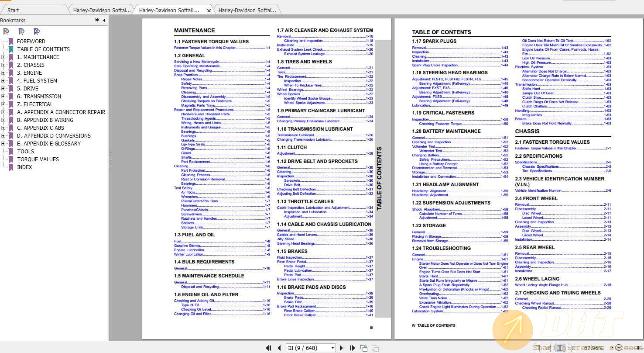Click the delete bookmark icon in Bookmarks panel
Screen dimensions: 644x353
click(6, 31)
